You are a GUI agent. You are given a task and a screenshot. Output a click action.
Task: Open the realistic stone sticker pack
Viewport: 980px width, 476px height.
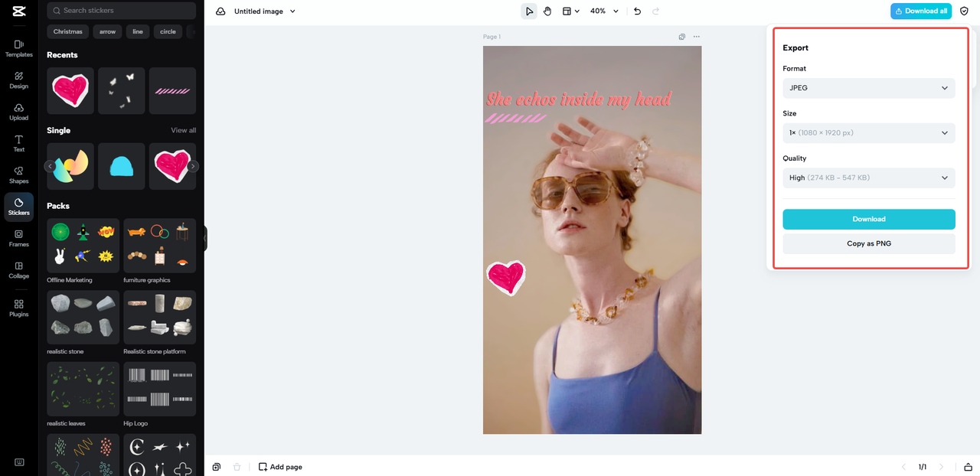click(x=83, y=317)
